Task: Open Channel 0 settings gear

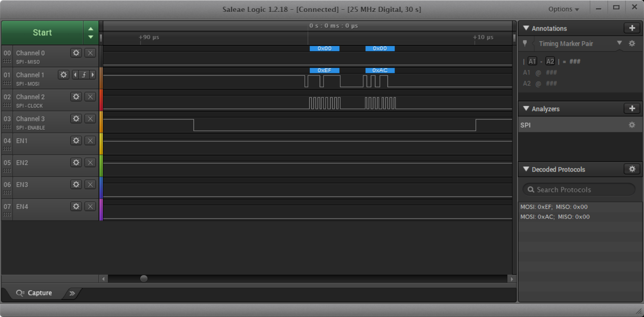Action: tap(76, 53)
